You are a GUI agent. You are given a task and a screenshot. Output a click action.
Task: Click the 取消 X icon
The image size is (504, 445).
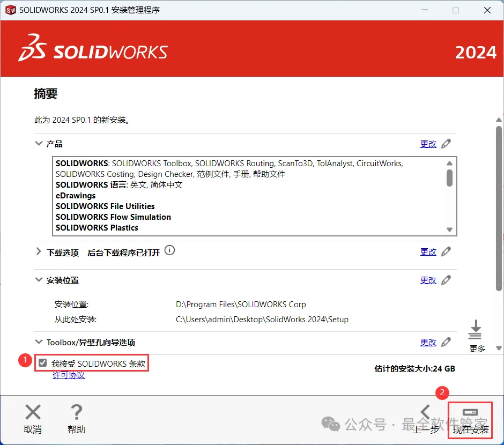[x=33, y=412]
